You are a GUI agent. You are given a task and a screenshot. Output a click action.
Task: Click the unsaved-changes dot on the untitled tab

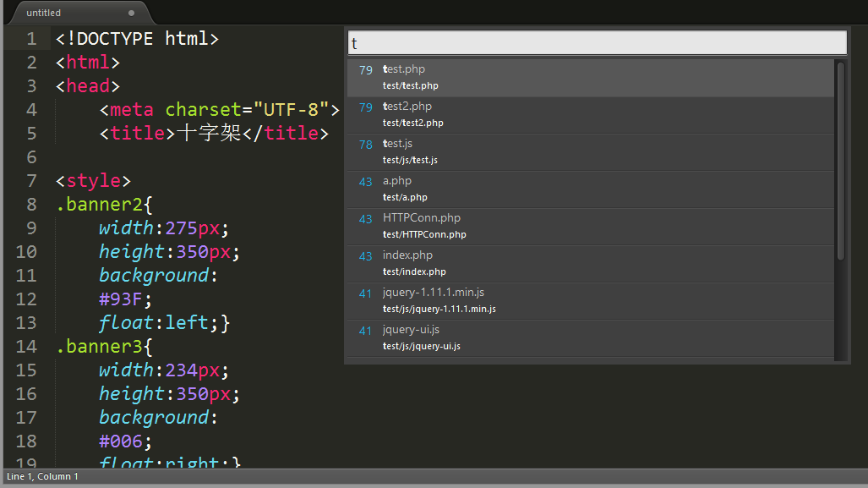click(131, 13)
